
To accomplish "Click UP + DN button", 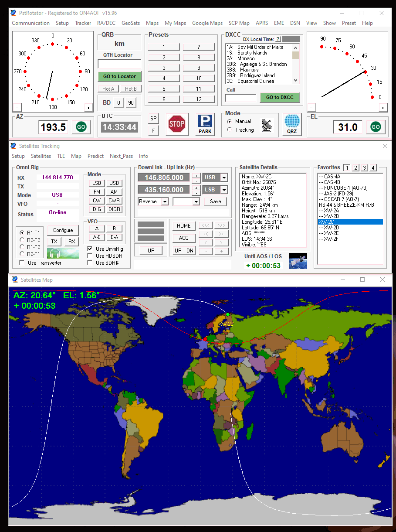I will point(183,251).
